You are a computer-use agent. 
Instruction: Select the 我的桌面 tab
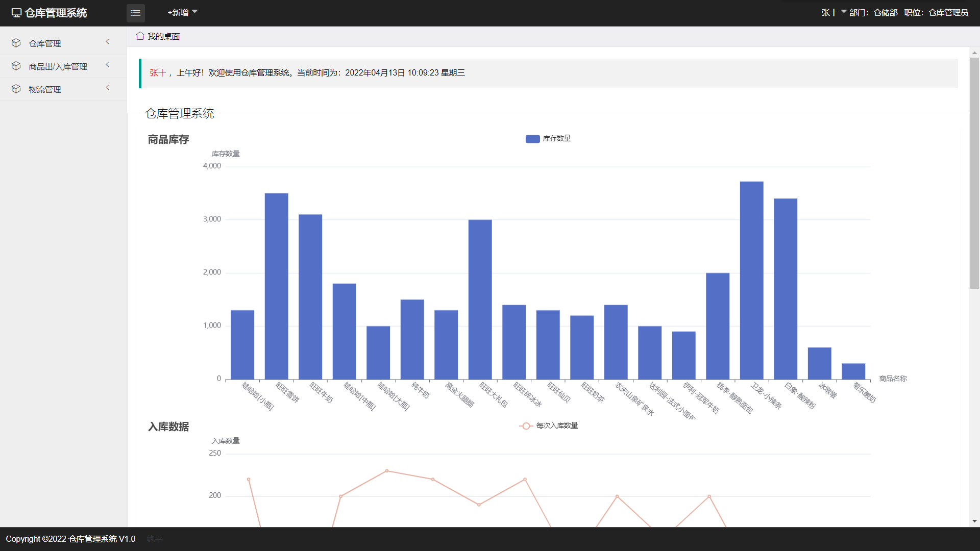coord(158,36)
